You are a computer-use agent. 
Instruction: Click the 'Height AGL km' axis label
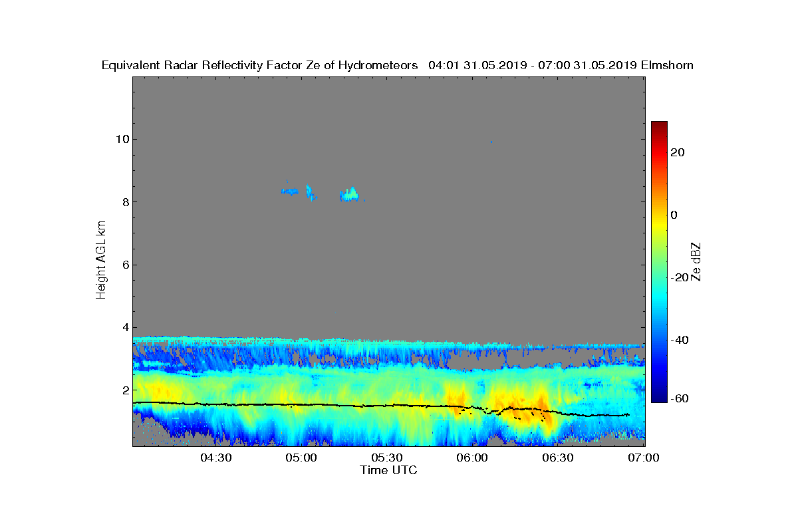tap(101, 260)
